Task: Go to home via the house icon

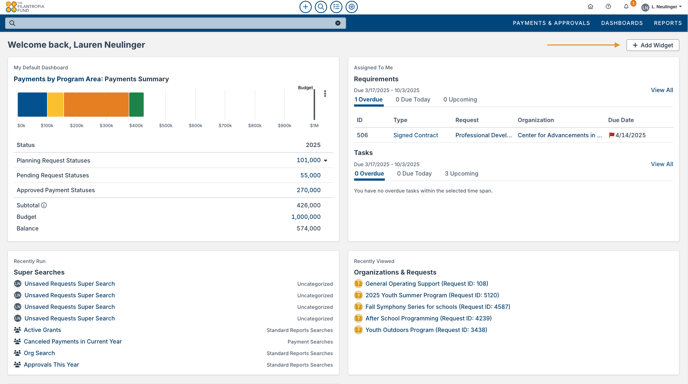Action: pyautogui.click(x=590, y=7)
